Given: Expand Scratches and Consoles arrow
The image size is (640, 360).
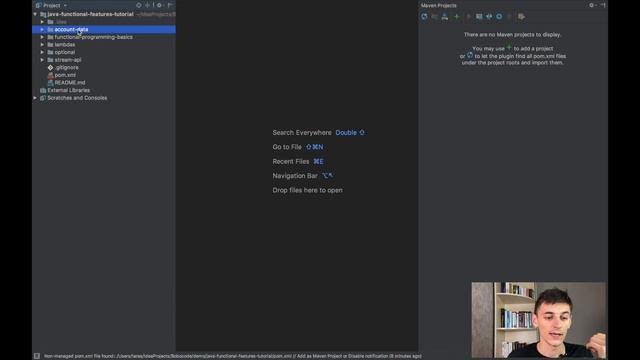Looking at the screenshot, I should 35,98.
